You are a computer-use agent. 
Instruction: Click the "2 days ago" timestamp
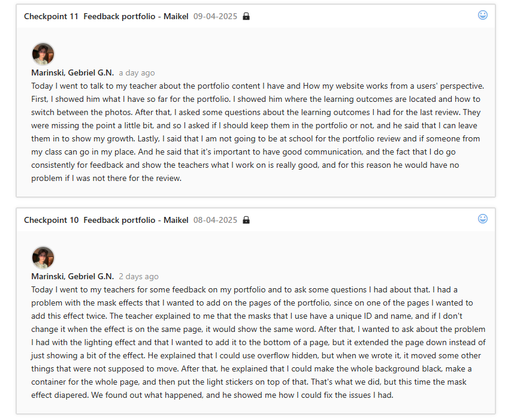138,276
